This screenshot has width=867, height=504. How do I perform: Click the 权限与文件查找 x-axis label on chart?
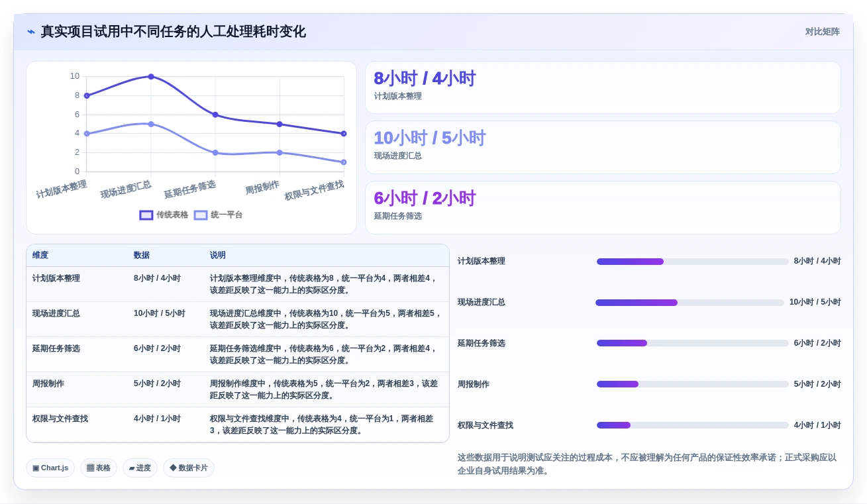tap(315, 191)
